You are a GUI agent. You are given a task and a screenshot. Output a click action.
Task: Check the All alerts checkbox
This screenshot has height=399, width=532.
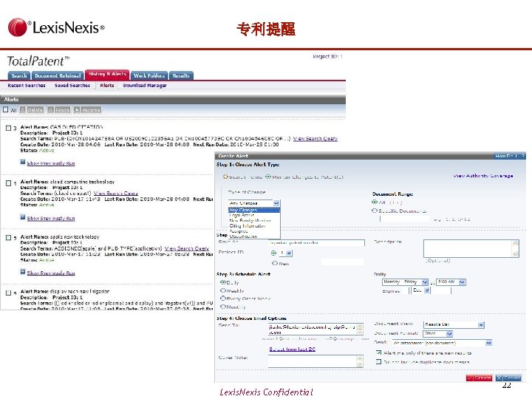(x=5, y=109)
